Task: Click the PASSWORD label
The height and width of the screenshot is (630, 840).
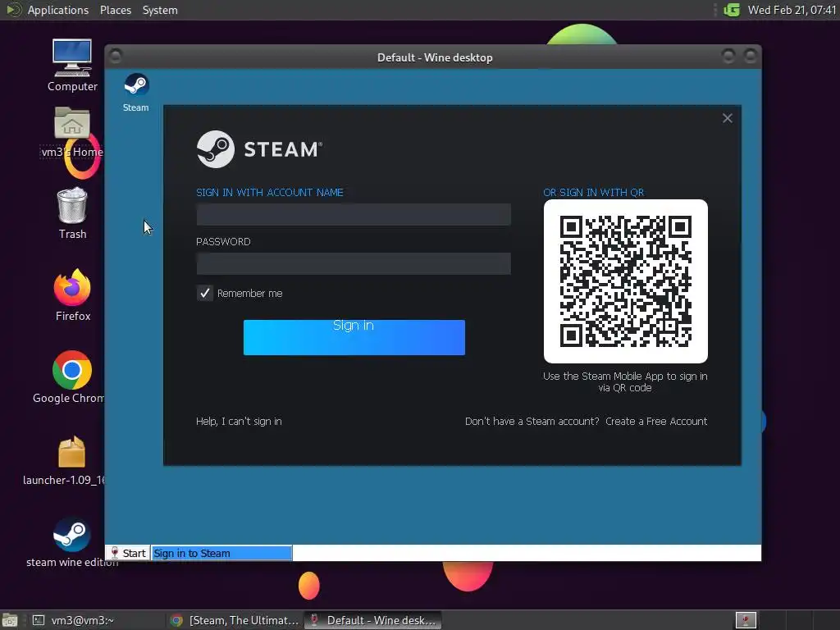Action: point(223,242)
